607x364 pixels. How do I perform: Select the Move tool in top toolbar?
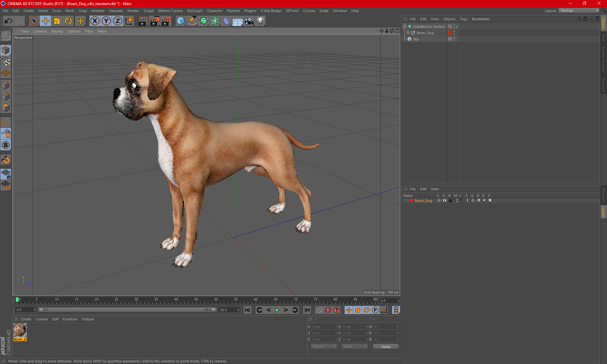pos(46,21)
